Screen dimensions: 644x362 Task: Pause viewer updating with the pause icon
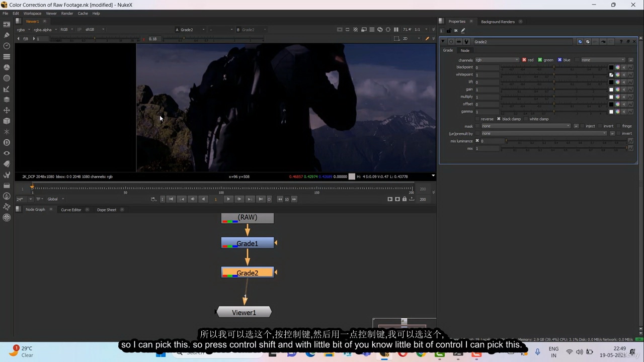point(396,30)
